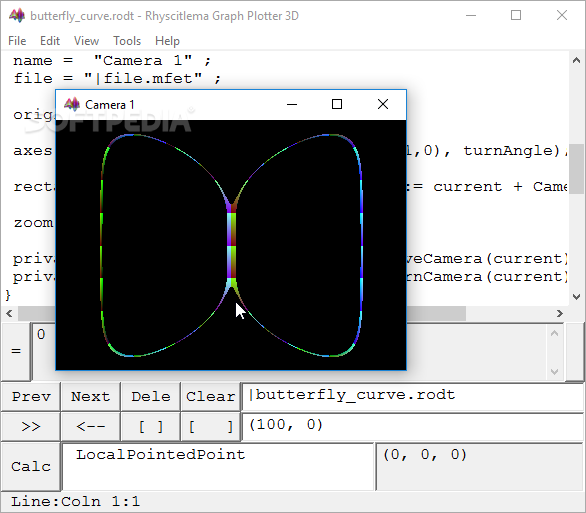Click the |butterfly_curve.rodt file path field
586x513 pixels.
click(413, 396)
